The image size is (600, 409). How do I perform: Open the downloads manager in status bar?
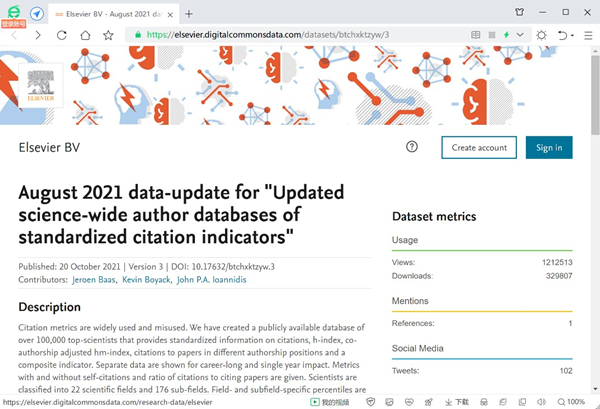tap(457, 402)
